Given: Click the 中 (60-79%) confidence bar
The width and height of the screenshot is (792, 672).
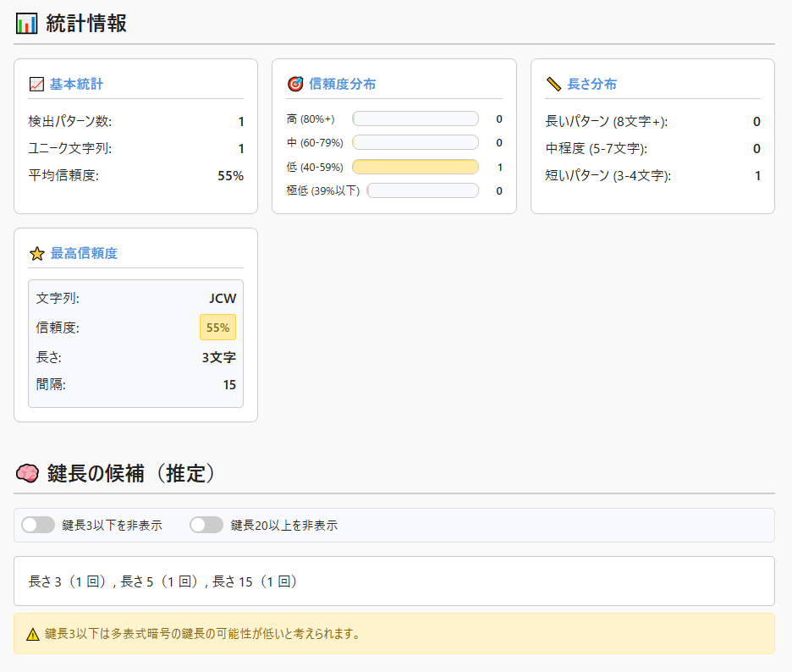Looking at the screenshot, I should [415, 143].
